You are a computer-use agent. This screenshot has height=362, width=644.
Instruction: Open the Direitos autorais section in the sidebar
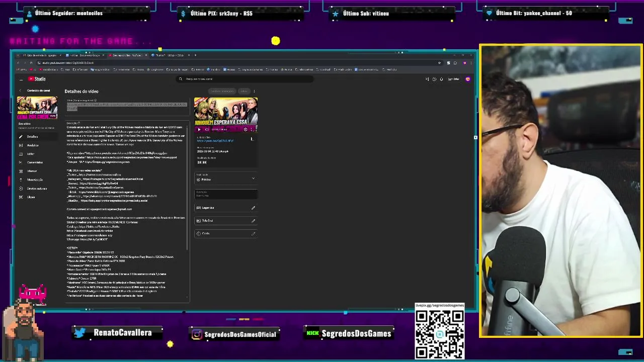click(x=37, y=189)
